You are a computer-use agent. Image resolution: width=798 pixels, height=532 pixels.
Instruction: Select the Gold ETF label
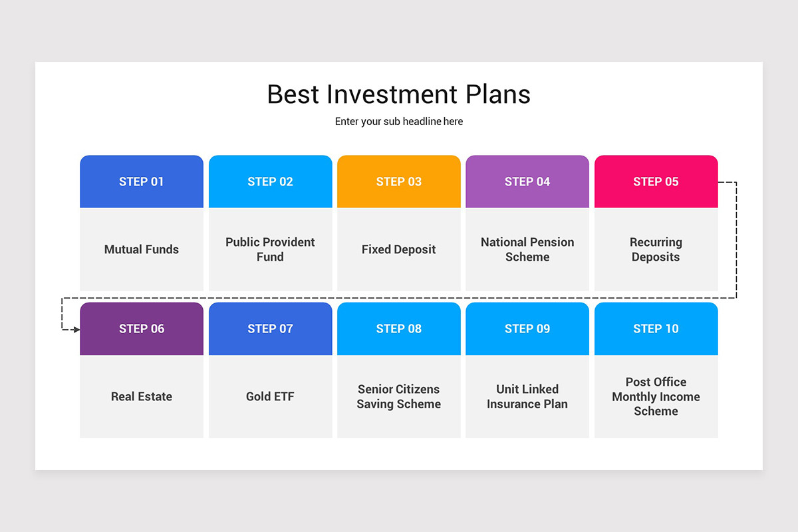270,396
